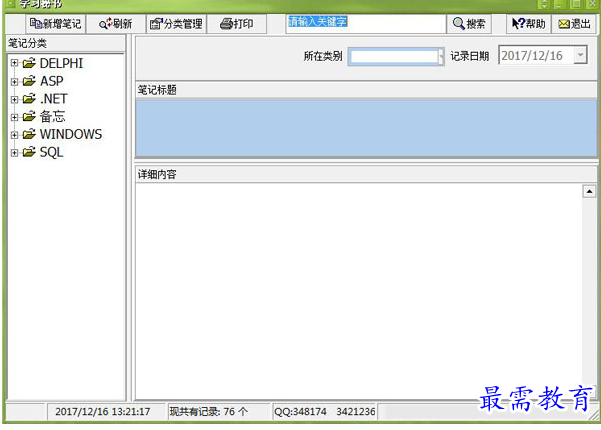Viewport: 601px width, 430px height.
Task: Click the 新增笔记 toolbar button
Action: pyautogui.click(x=56, y=24)
